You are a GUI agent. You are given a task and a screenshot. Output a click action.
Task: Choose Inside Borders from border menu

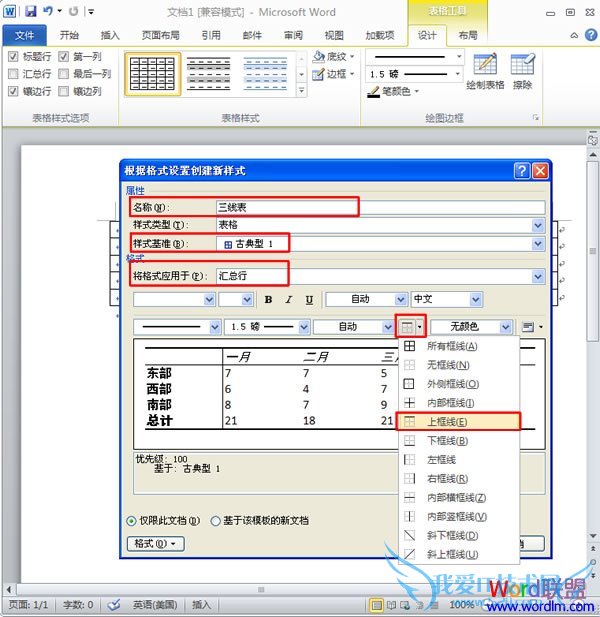[459, 403]
